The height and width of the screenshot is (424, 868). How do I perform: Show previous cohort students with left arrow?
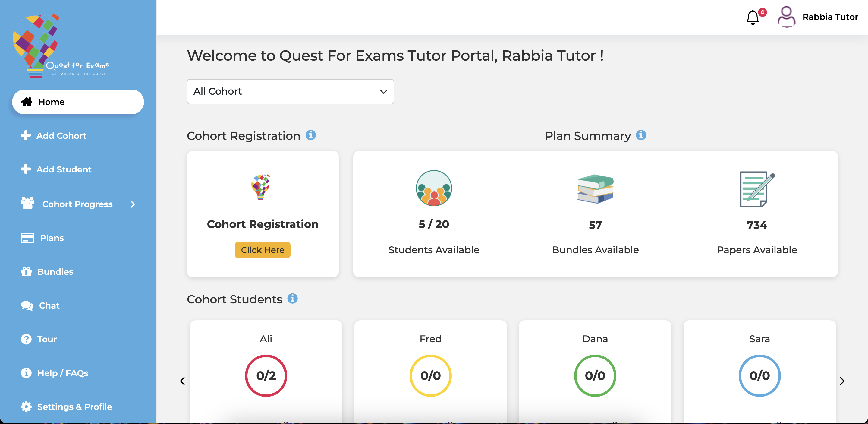[x=183, y=381]
